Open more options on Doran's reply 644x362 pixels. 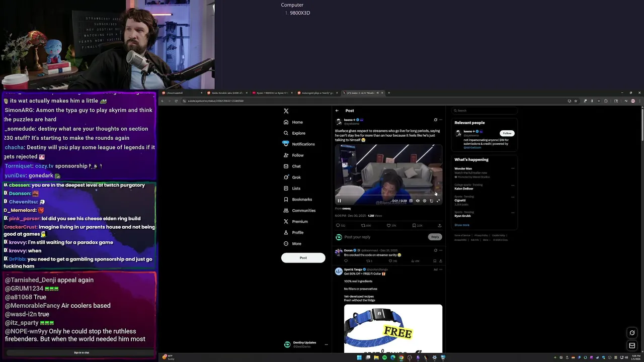441,250
